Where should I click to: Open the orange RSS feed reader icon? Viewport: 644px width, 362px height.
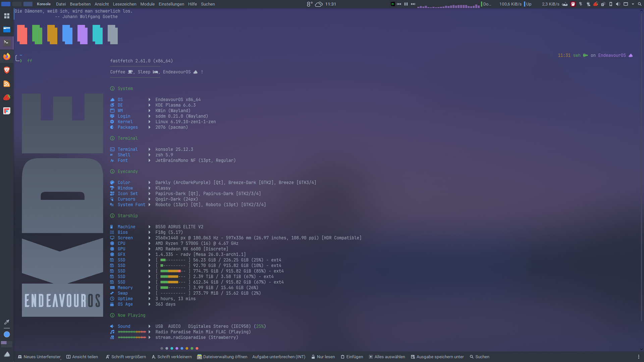coord(7,84)
